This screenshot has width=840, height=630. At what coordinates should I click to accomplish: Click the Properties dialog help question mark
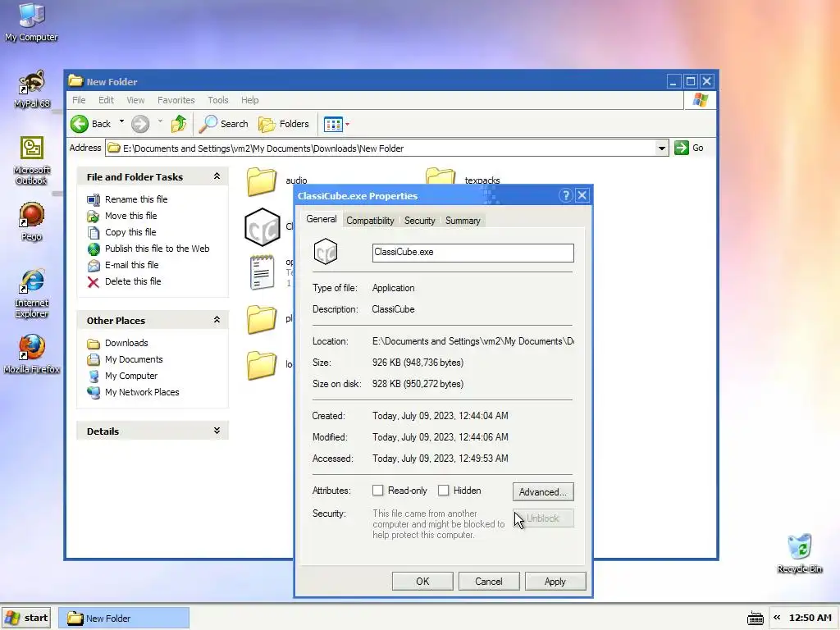tap(566, 195)
